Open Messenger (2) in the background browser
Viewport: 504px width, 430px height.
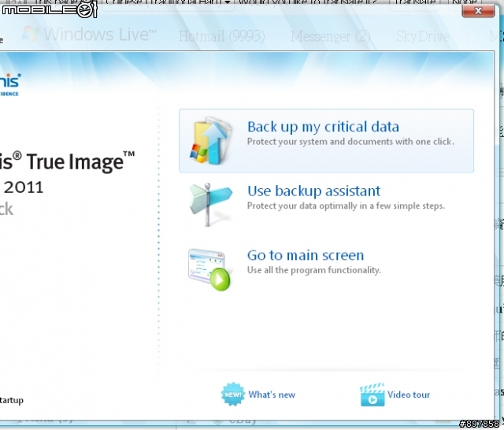tap(331, 36)
